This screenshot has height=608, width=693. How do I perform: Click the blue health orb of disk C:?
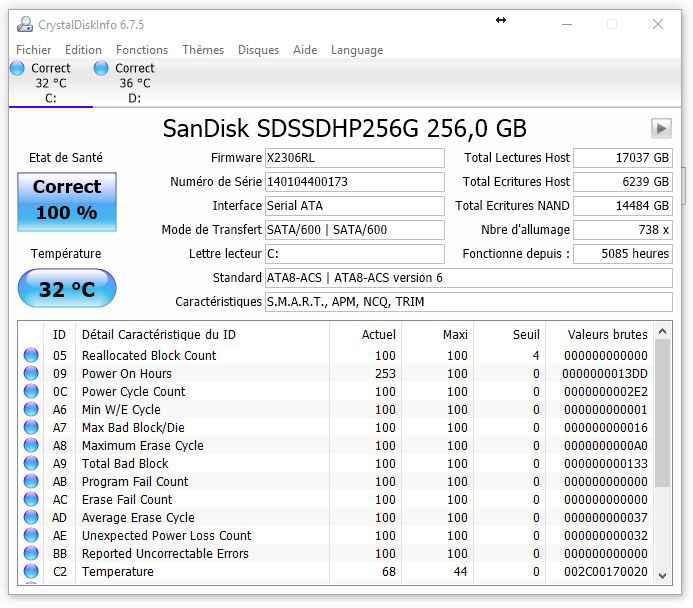pos(17,68)
